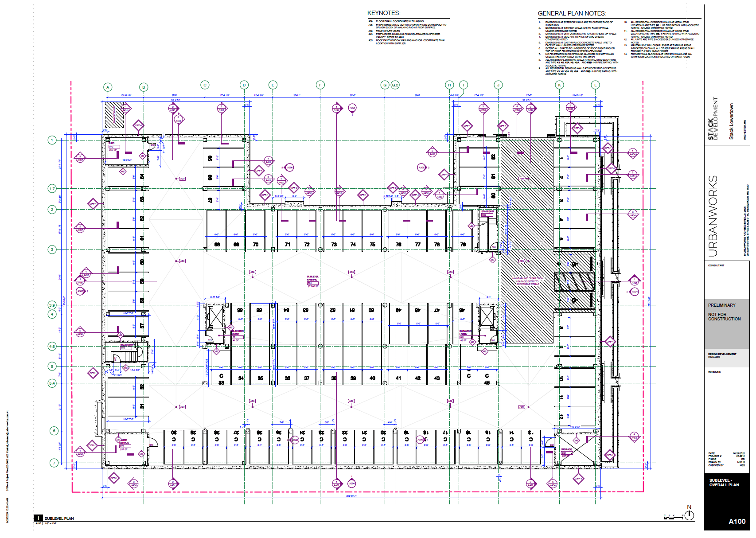
Task: Click the STACK DEVELOPMENT logo
Action: click(713, 119)
